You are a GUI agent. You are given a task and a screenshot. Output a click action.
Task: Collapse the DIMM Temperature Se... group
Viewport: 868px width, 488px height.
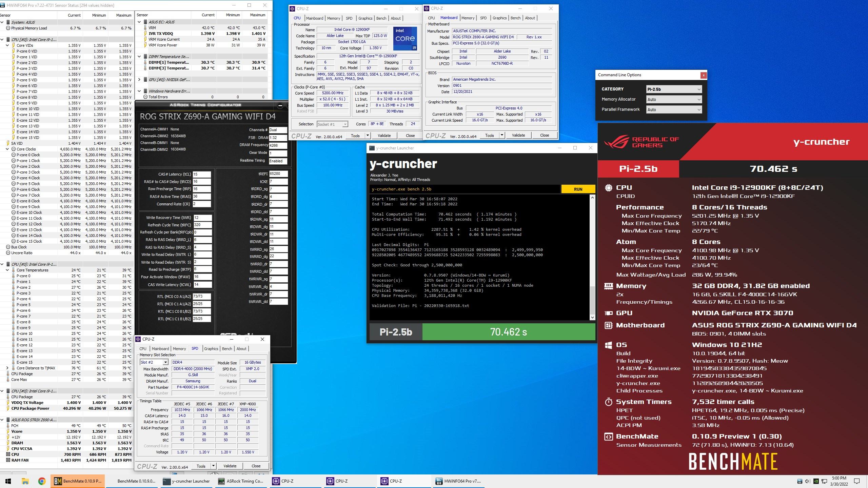point(139,57)
